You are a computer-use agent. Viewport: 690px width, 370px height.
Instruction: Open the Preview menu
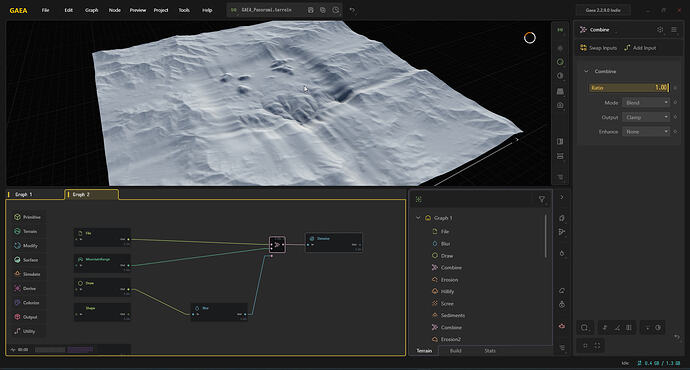[138, 10]
